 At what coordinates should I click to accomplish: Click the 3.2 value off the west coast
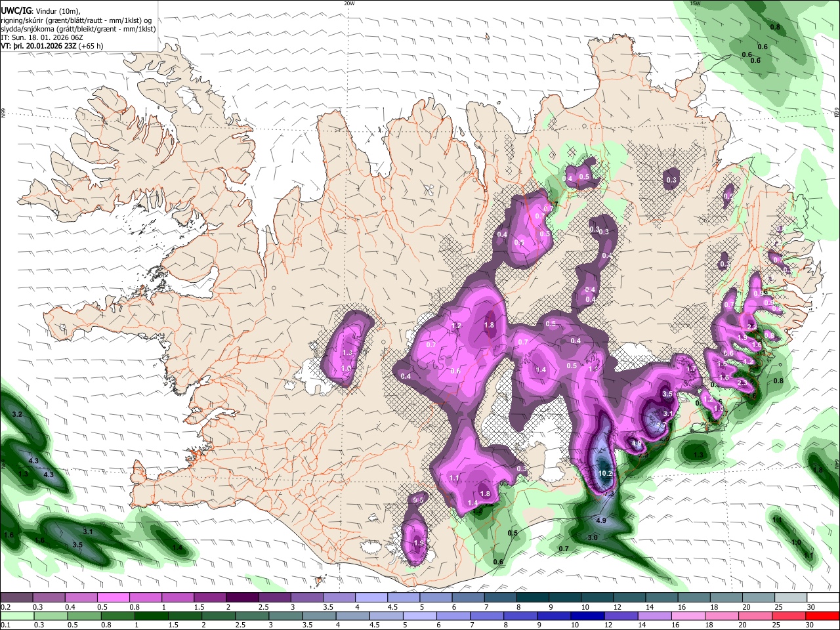[17, 415]
